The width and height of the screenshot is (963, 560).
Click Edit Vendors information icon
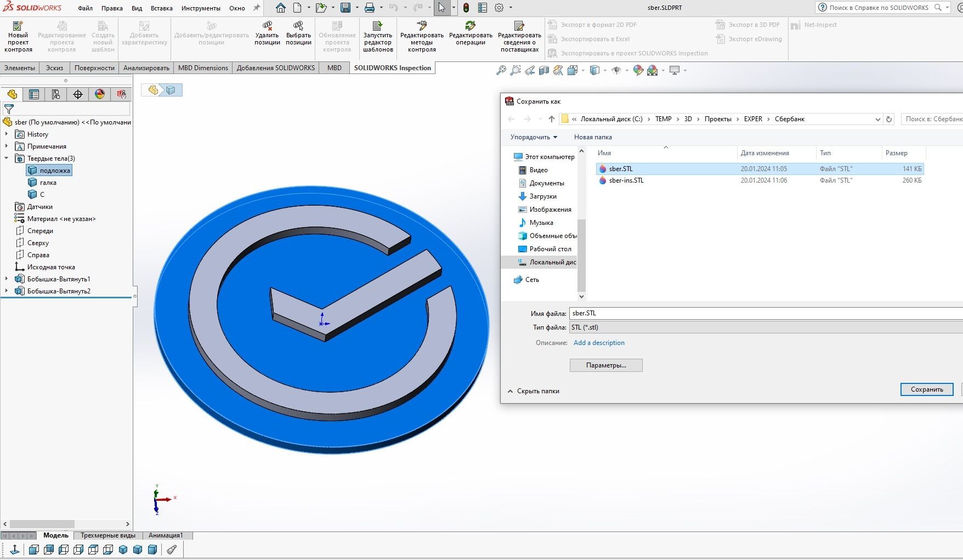(x=519, y=25)
